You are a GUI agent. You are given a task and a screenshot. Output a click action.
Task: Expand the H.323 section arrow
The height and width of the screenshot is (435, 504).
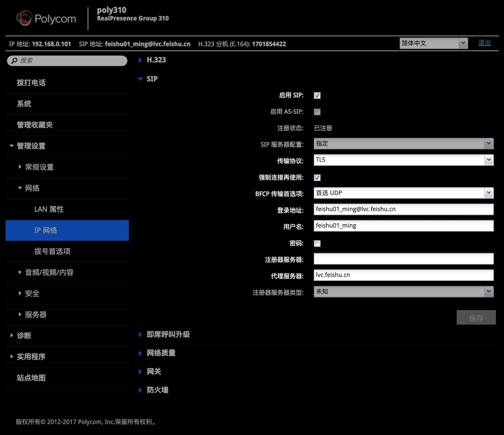click(x=140, y=60)
